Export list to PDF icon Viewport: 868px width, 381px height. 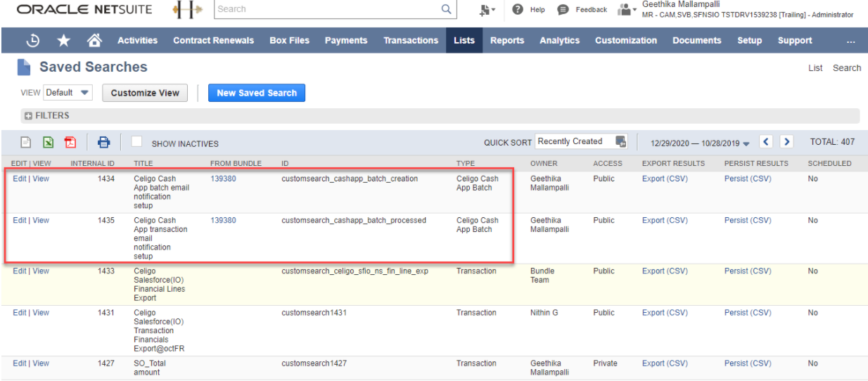[x=70, y=142]
